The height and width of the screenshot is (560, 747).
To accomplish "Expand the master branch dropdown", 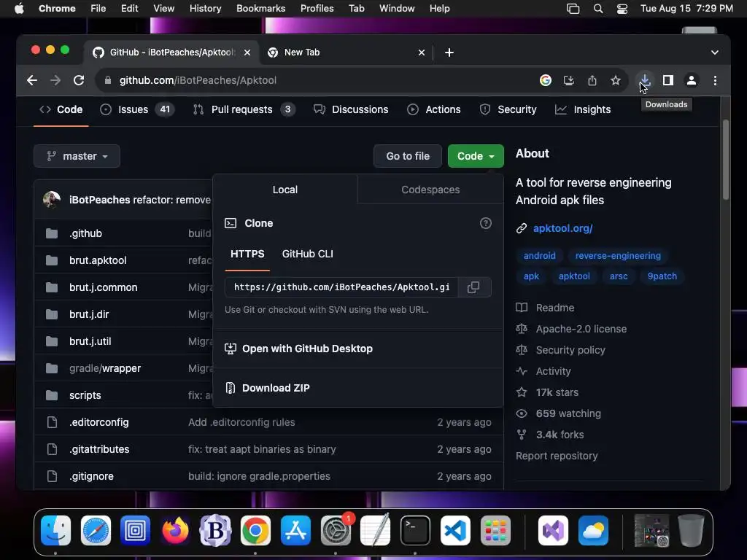I will [77, 156].
